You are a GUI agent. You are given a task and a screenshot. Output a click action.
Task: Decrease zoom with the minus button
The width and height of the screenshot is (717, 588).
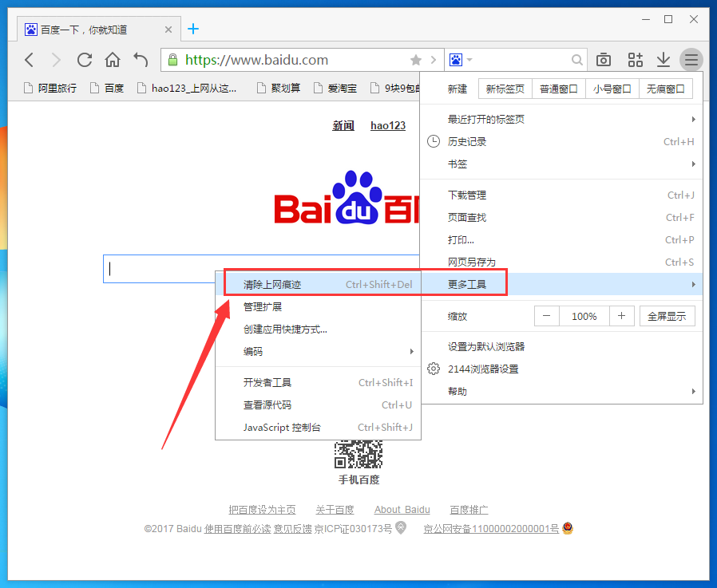click(546, 316)
